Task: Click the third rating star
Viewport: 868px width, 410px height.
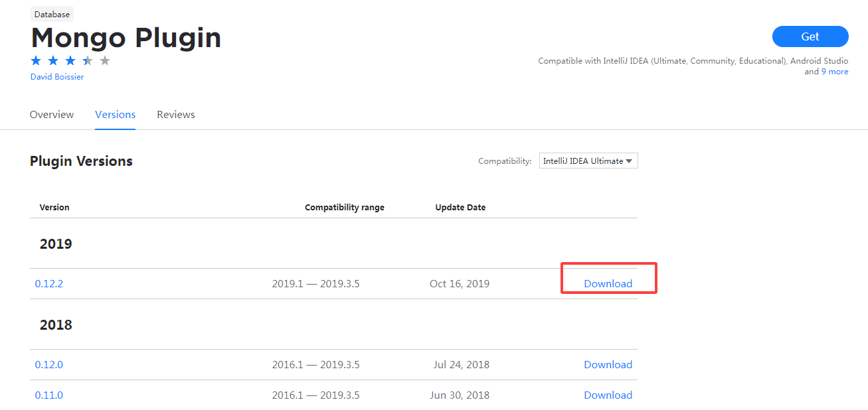Action: pos(70,61)
